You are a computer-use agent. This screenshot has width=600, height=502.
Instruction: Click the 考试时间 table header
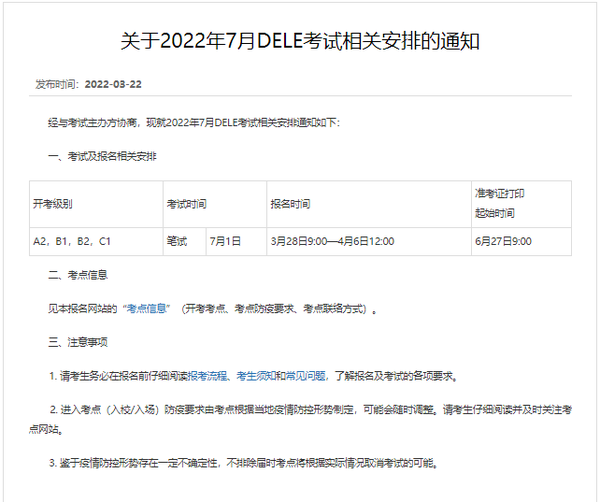[215, 204]
